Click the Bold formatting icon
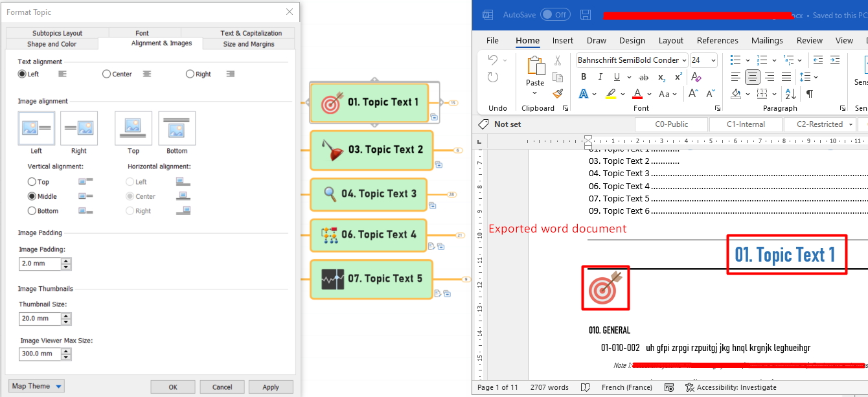The image size is (868, 397). 584,77
